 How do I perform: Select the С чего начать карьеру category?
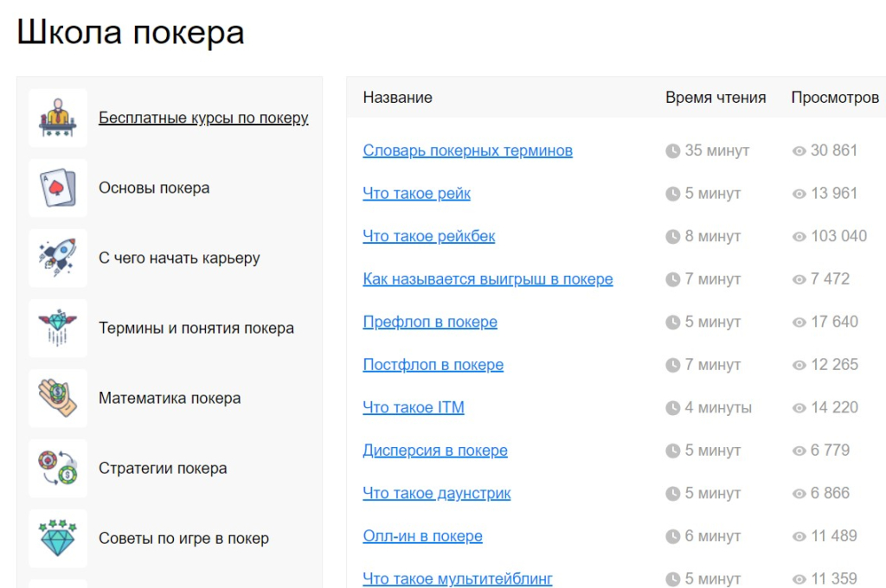point(179,258)
